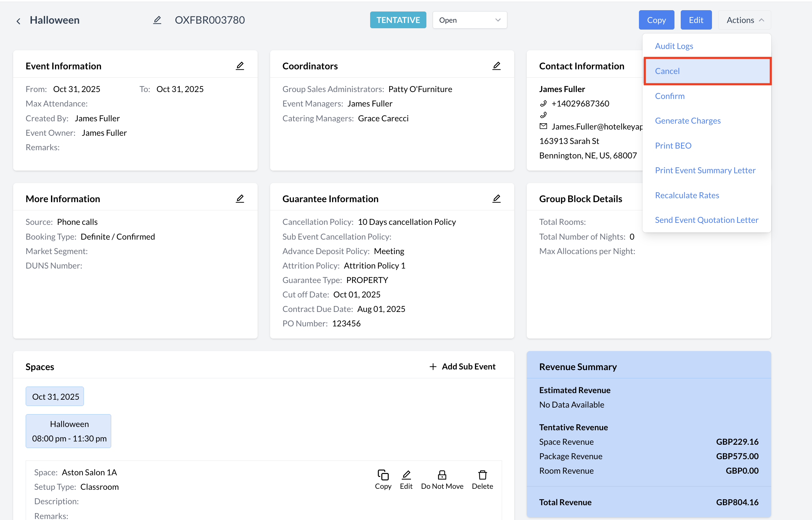Collapse the Actions dropdown menu
The height and width of the screenshot is (520, 812).
(x=745, y=20)
